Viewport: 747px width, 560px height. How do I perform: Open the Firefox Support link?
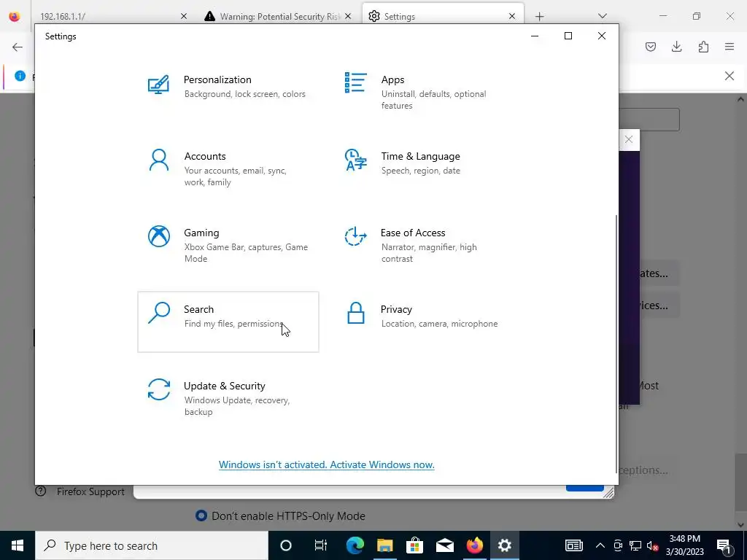[80, 491]
